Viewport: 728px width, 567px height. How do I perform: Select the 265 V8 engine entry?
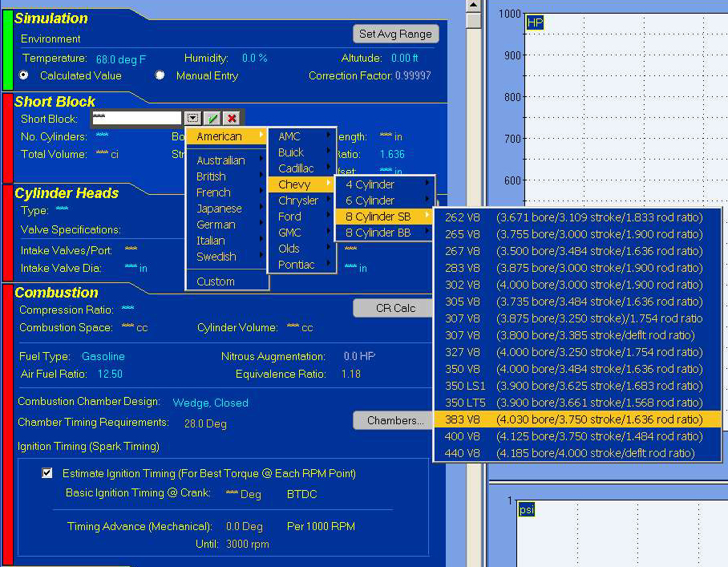click(x=577, y=234)
